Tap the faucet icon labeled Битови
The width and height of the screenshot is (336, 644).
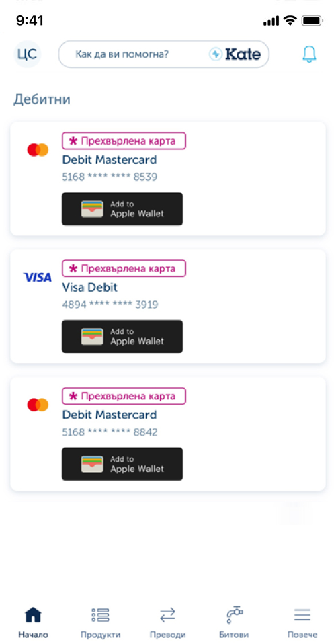coord(235,622)
